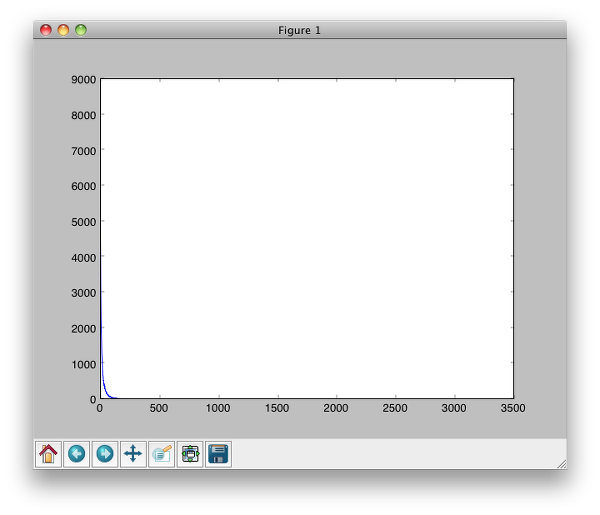The height and width of the screenshot is (515, 600).
Task: Close the Figure 1 window
Action: (x=46, y=30)
